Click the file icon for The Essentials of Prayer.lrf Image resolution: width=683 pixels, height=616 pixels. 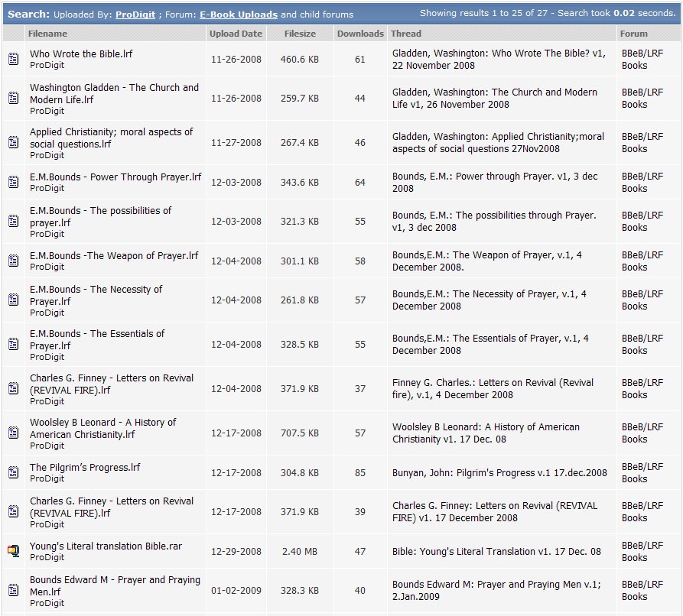14,345
